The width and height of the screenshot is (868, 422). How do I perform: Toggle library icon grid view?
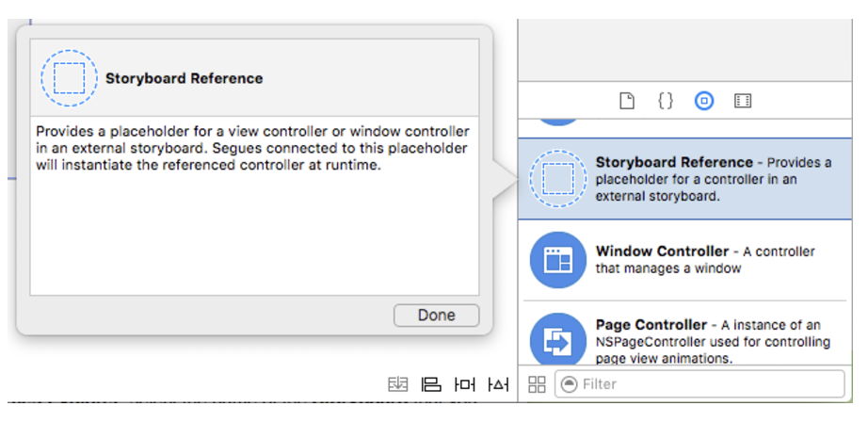coord(537,384)
